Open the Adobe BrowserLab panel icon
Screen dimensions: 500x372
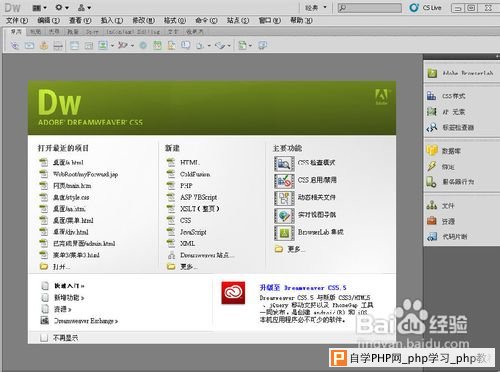click(x=432, y=73)
